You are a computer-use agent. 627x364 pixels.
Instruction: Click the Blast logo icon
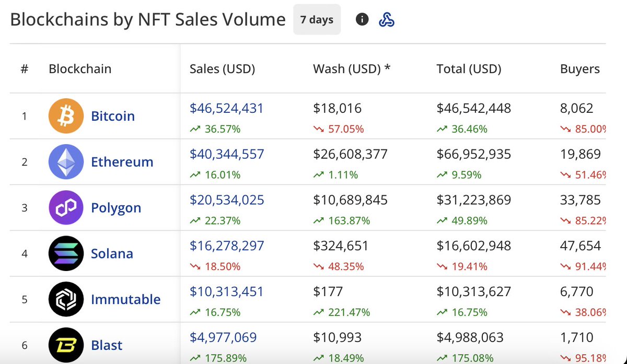coord(66,345)
